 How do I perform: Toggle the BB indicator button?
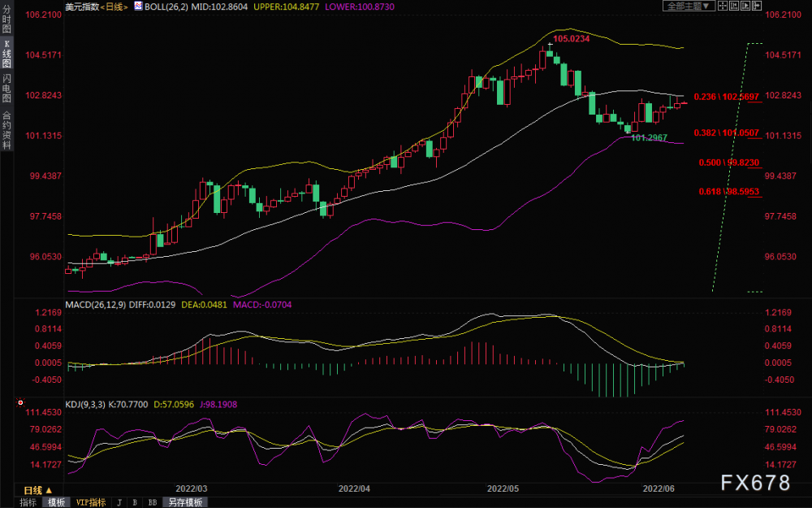tap(153, 502)
